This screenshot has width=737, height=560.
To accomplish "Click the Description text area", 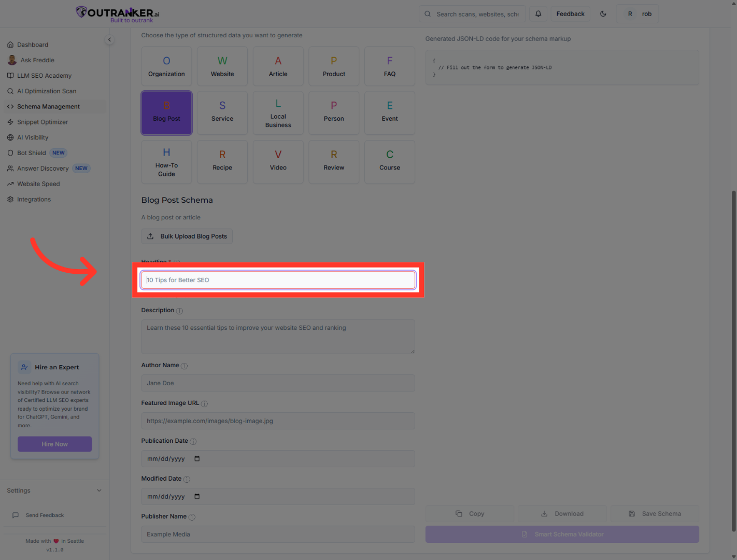I will [278, 337].
